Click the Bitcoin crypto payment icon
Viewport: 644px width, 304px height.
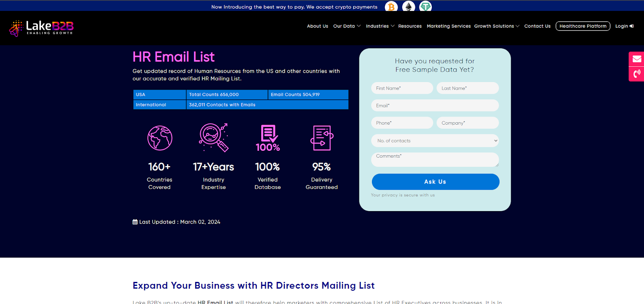point(391,6)
